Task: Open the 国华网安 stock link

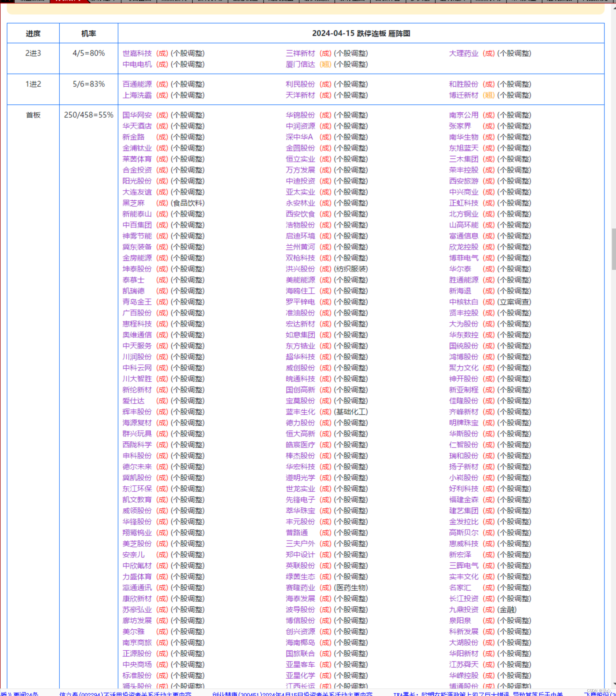Action: [x=137, y=115]
